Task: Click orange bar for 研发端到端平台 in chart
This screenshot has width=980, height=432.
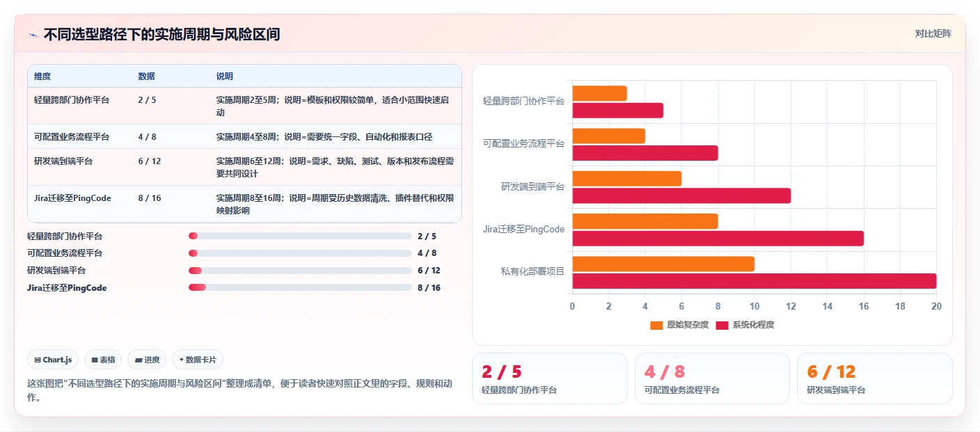Action: coord(626,179)
